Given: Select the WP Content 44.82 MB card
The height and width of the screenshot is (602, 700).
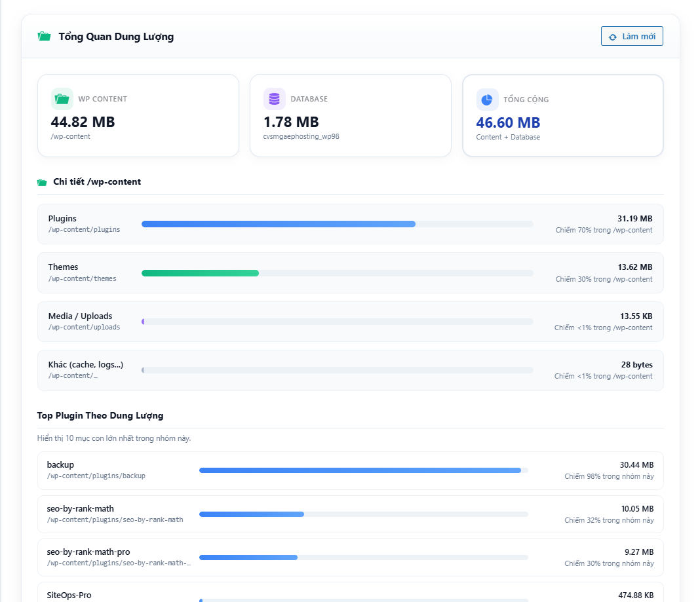Looking at the screenshot, I should pos(138,115).
